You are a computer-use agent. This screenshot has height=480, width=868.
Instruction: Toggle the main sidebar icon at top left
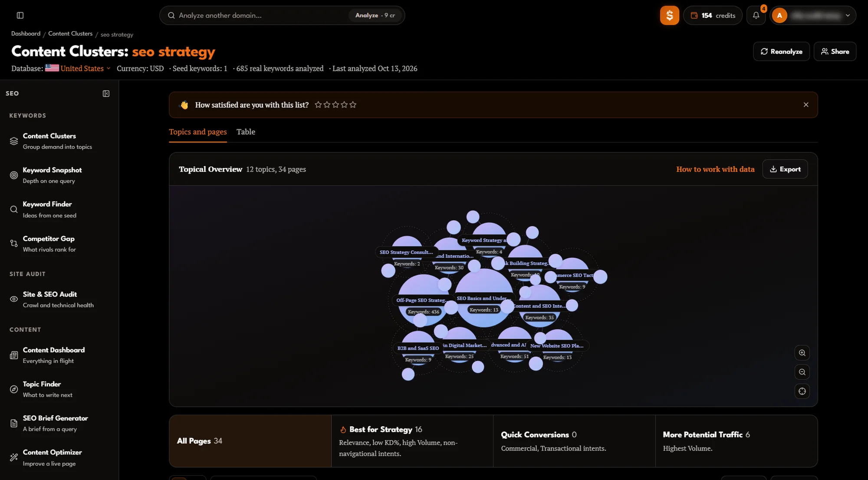click(x=20, y=16)
